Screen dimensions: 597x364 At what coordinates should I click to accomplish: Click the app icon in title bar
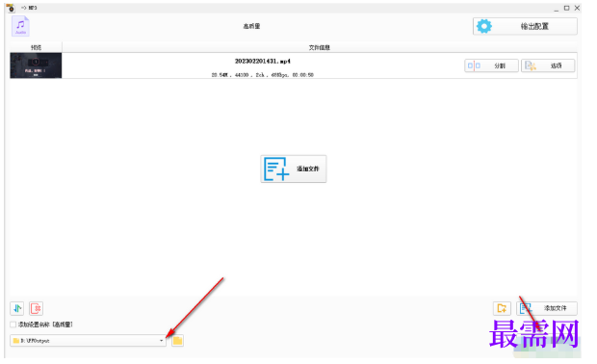[x=11, y=8]
